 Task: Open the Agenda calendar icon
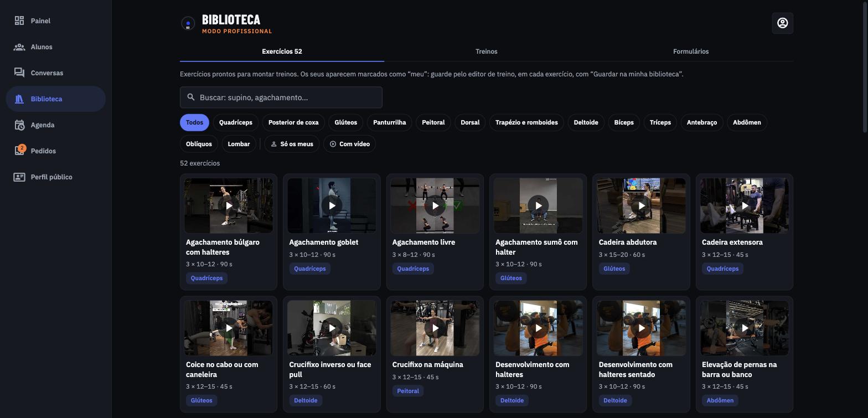click(19, 125)
